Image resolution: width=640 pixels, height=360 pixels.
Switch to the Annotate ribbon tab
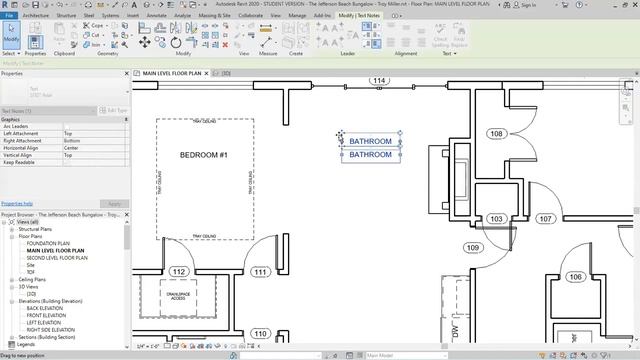pyautogui.click(x=156, y=16)
